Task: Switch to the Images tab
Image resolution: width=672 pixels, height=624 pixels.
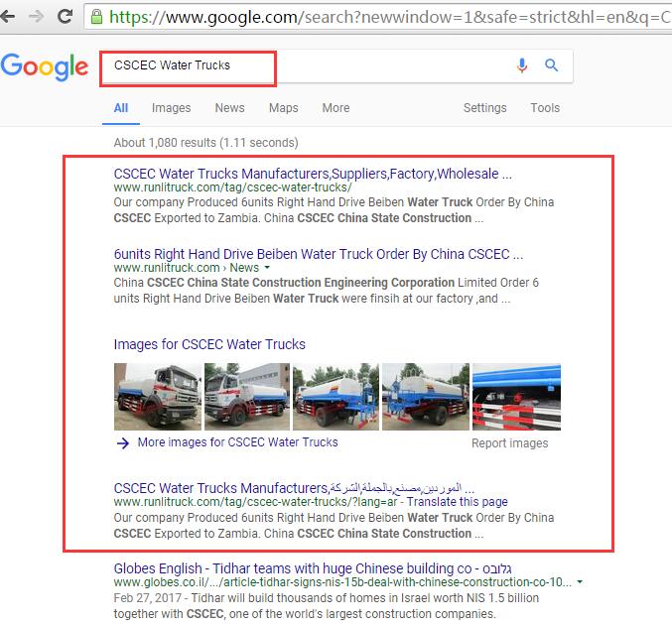Action: pyautogui.click(x=171, y=108)
